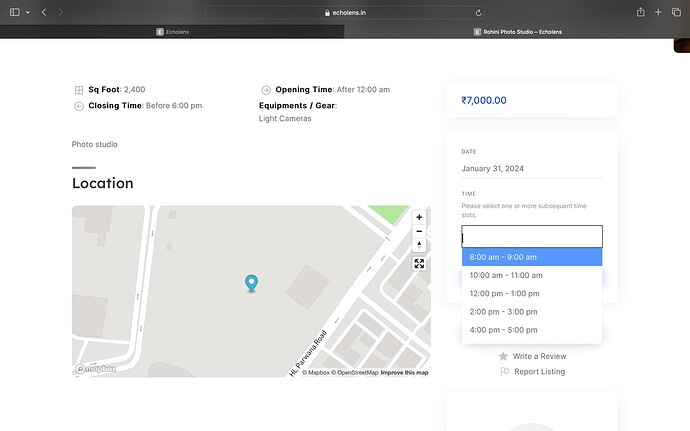This screenshot has width=690, height=431.
Task: Add a new browser tab
Action: coord(658,12)
